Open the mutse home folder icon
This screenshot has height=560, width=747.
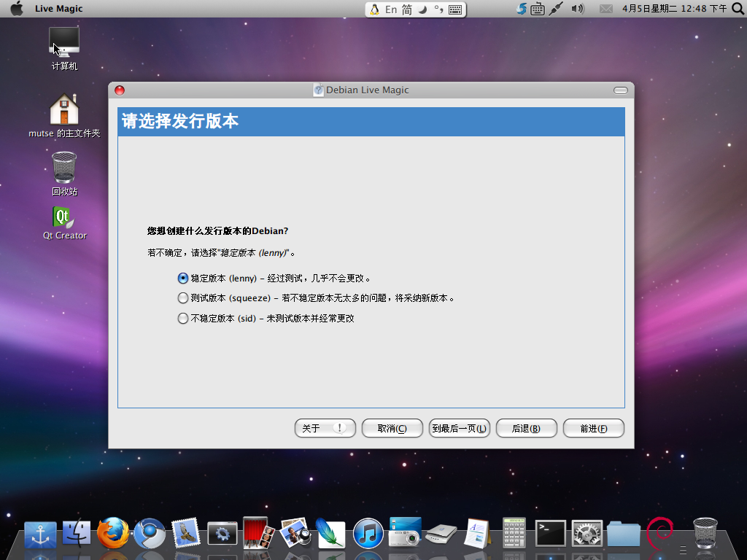coord(64,116)
